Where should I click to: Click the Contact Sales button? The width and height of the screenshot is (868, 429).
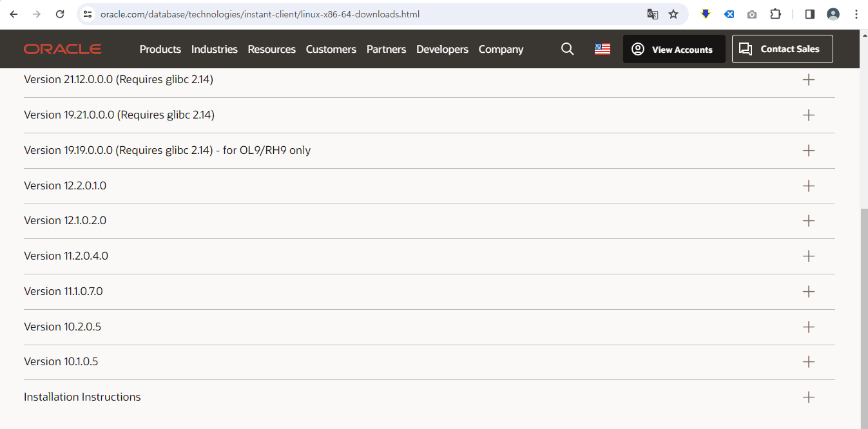click(782, 49)
